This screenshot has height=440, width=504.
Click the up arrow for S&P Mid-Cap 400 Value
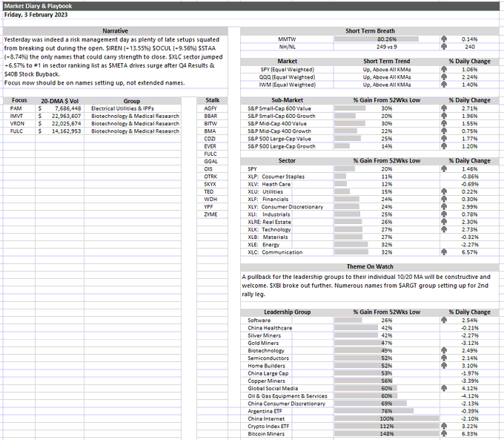444,123
